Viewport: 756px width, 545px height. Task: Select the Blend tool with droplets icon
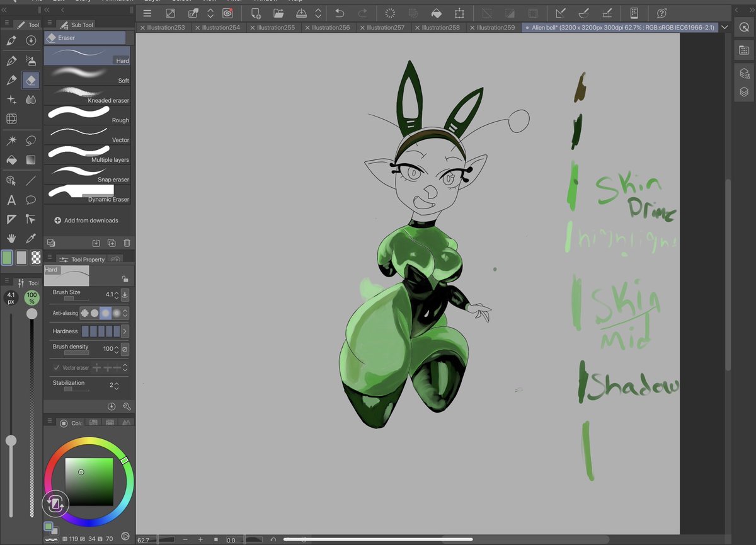pos(30,100)
